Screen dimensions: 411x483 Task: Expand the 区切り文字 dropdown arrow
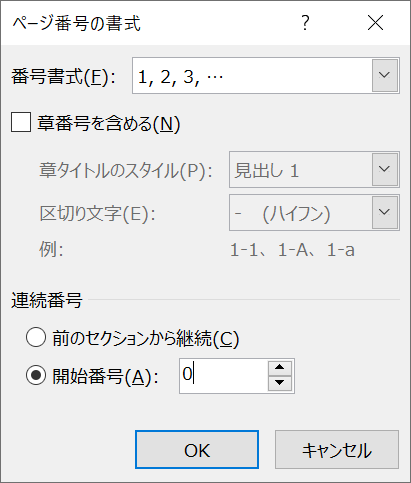click(385, 212)
